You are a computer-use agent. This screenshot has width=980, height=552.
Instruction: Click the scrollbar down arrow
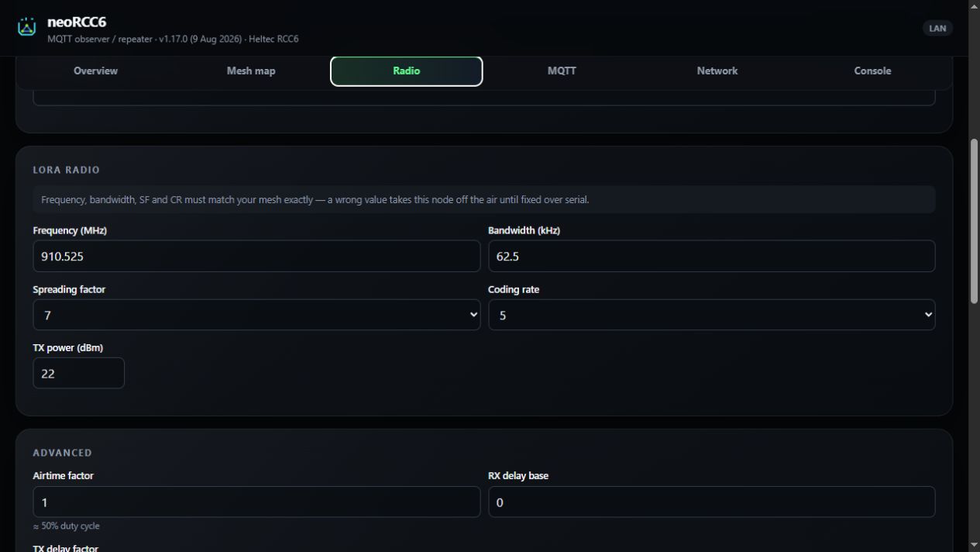point(974,546)
